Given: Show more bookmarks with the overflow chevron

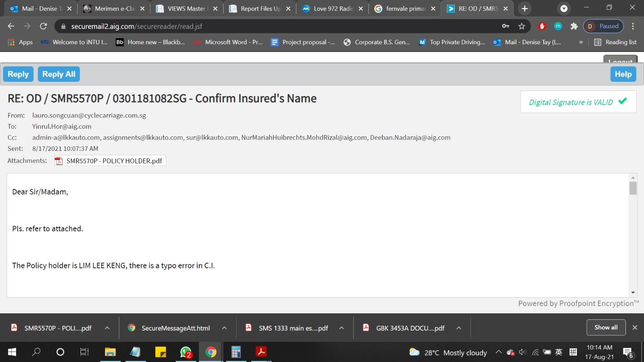Looking at the screenshot, I should tap(581, 42).
